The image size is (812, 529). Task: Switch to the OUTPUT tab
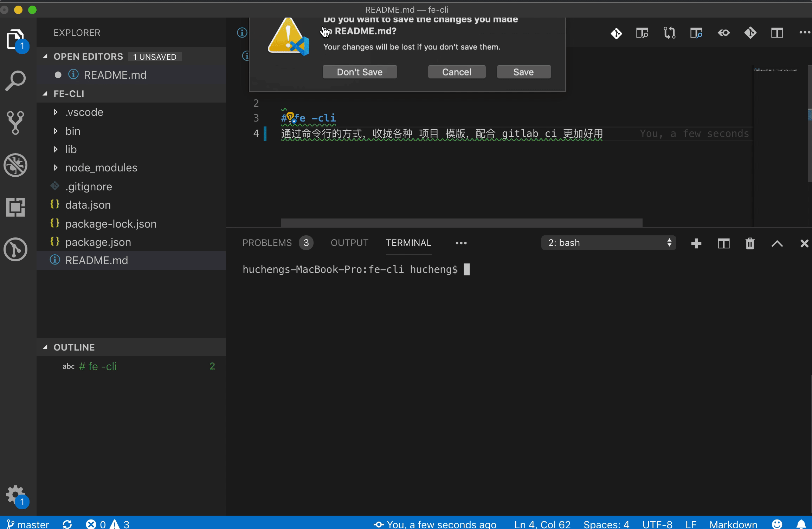(349, 243)
